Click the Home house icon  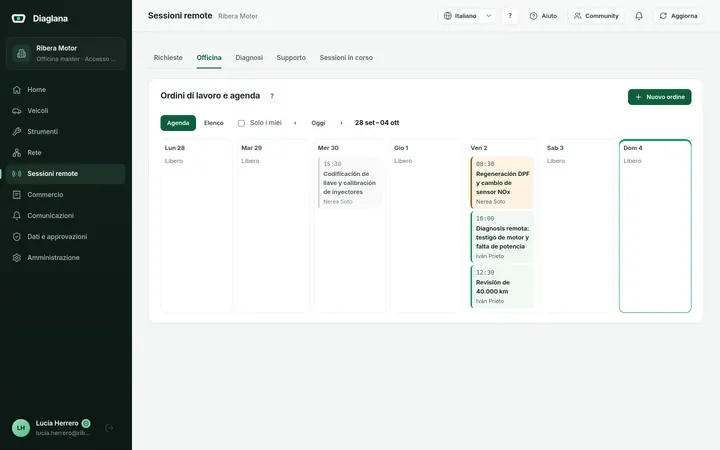pyautogui.click(x=17, y=90)
